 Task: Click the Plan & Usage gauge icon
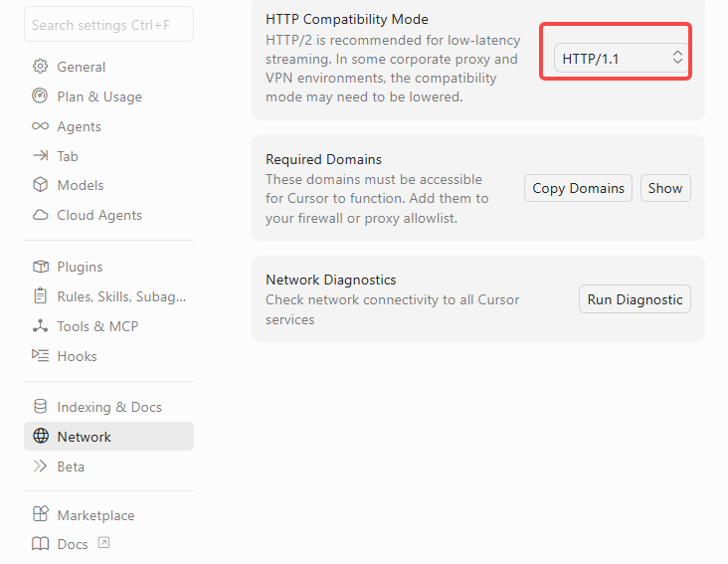pyautogui.click(x=41, y=96)
